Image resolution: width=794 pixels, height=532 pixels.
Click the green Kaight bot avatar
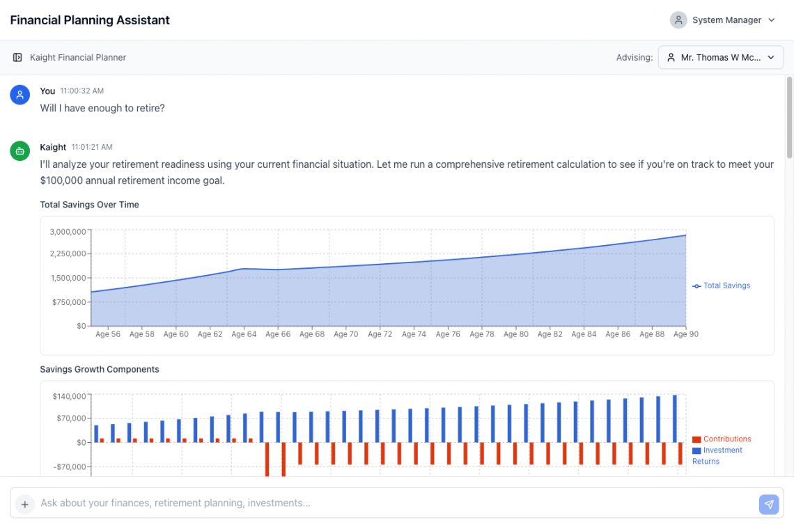click(20, 150)
